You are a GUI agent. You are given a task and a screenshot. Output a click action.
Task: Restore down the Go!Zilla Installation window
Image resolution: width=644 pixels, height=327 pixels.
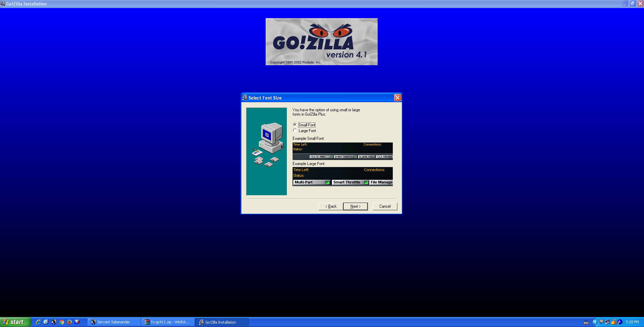[633, 4]
